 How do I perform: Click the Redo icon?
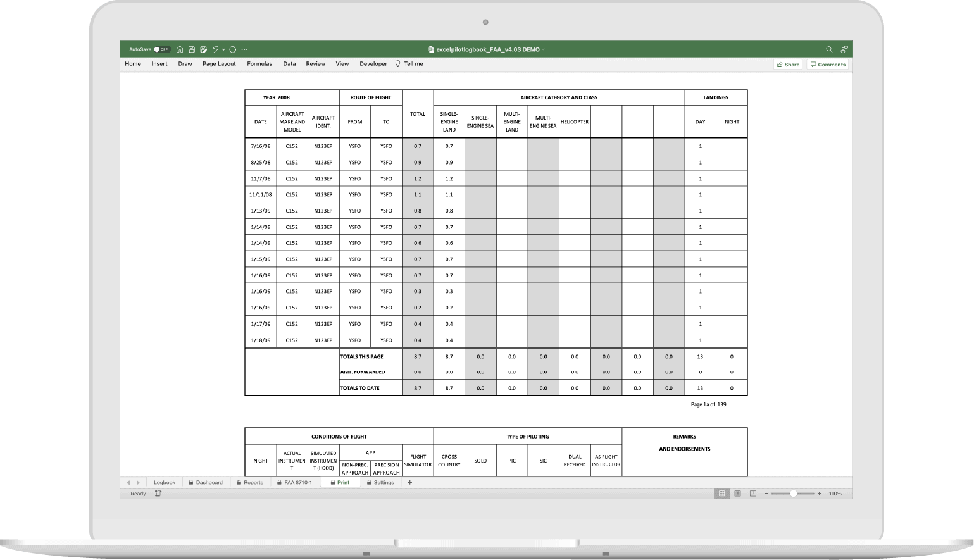(233, 49)
